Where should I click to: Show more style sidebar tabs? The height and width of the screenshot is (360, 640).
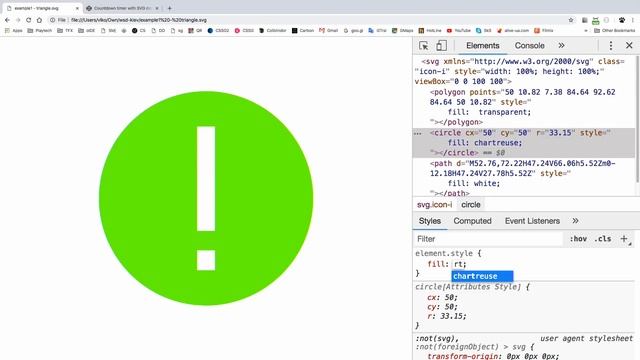575,221
